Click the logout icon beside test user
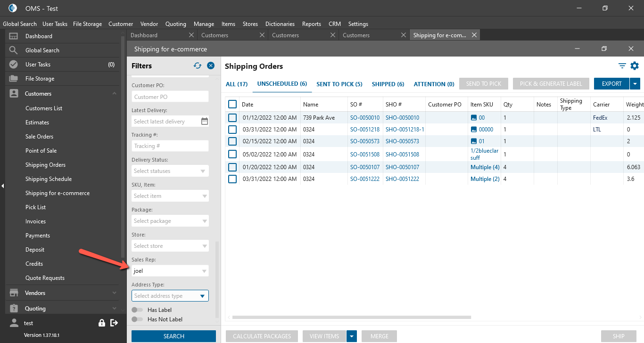The image size is (644, 343). click(114, 323)
